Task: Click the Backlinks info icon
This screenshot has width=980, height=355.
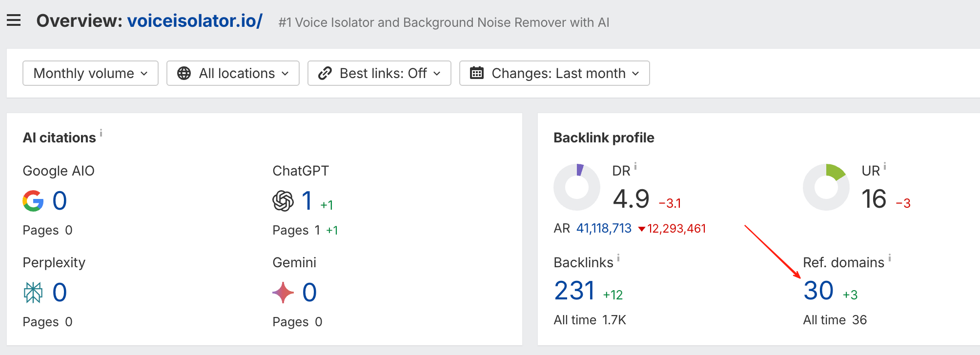Action: 618,258
